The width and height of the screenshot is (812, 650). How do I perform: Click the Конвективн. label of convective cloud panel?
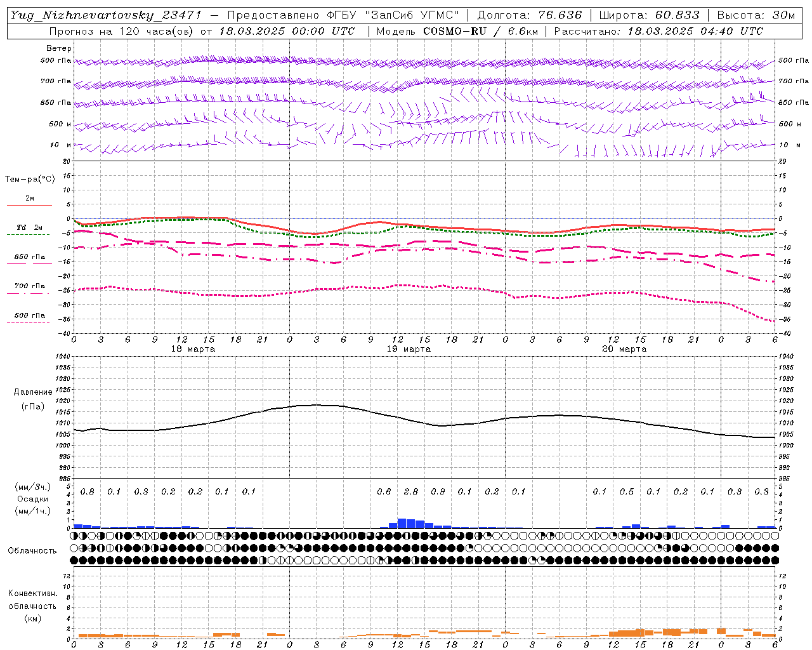coord(32,594)
